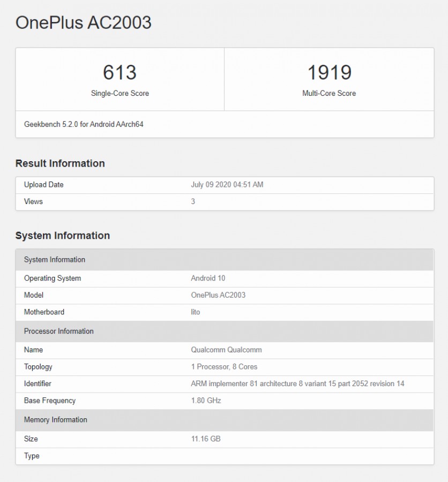Click the Processor Information section header

coord(59,331)
